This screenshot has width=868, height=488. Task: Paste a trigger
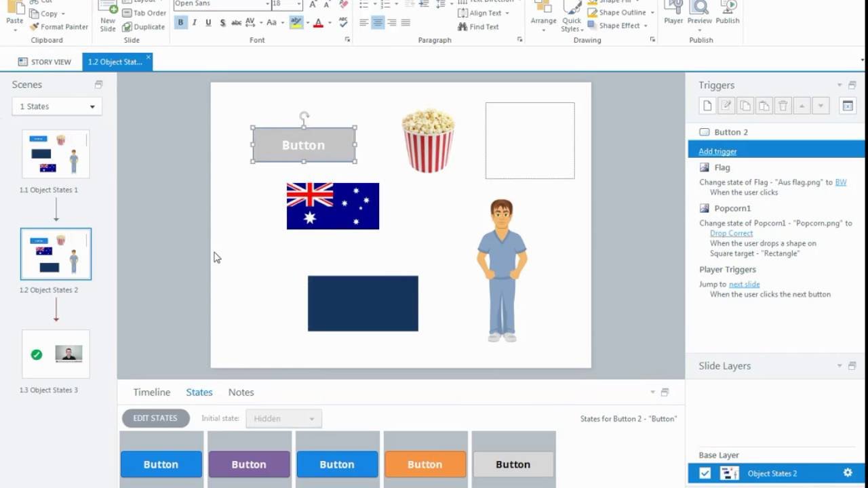click(764, 106)
